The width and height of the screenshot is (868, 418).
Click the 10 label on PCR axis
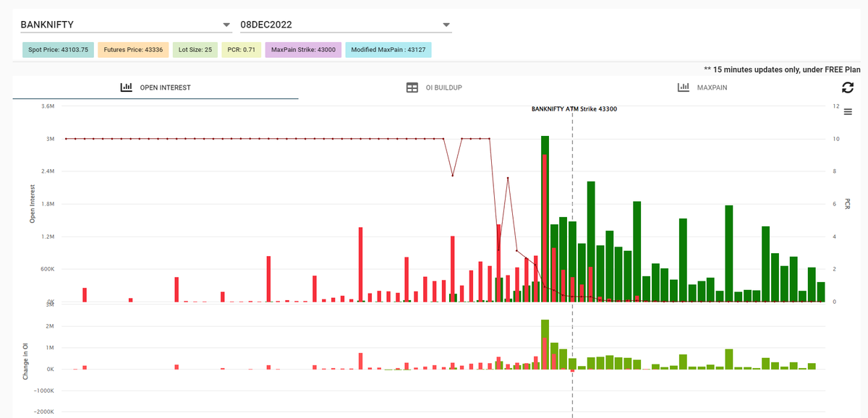tap(835, 139)
